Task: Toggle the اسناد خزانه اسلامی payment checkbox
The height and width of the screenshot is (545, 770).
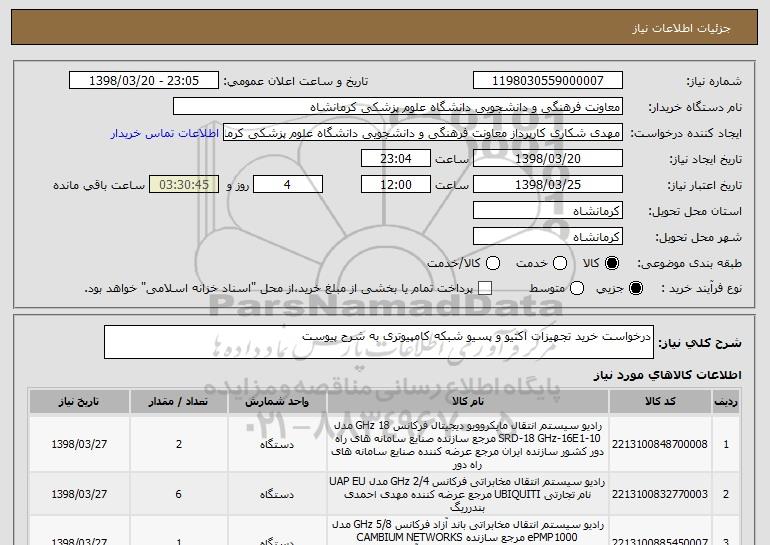Action: pyautogui.click(x=485, y=288)
